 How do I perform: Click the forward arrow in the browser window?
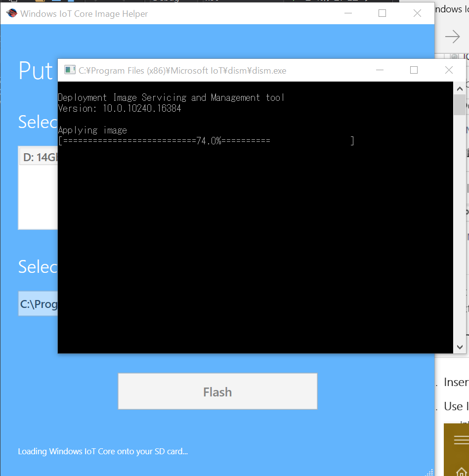pyautogui.click(x=452, y=37)
